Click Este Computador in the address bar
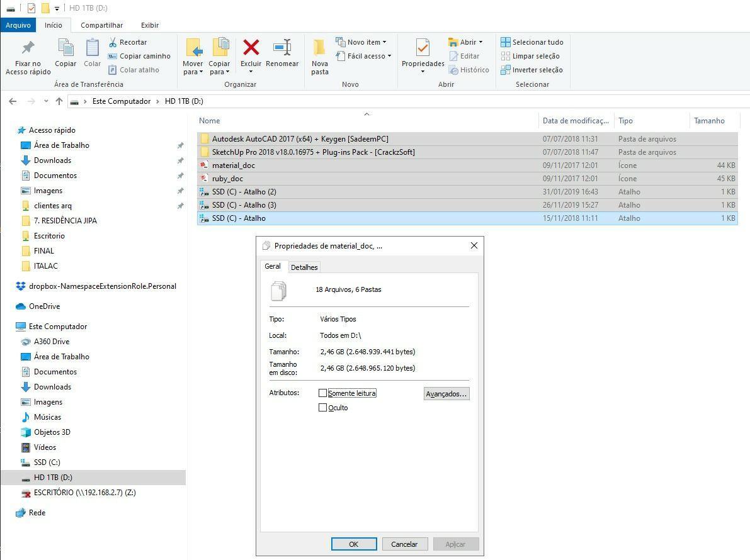750x560 pixels. click(x=122, y=101)
